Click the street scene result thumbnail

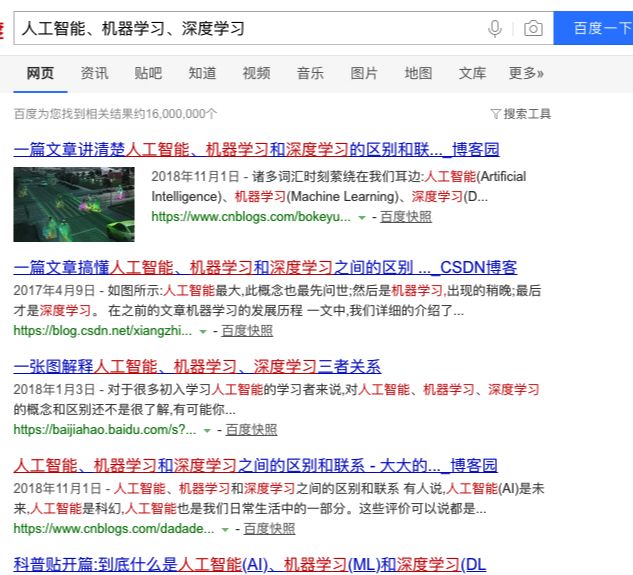click(x=74, y=204)
